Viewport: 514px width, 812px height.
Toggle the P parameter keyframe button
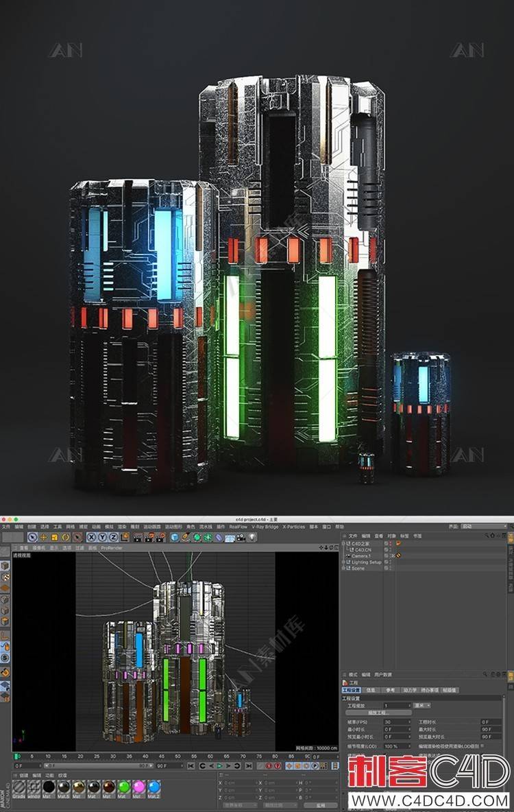(x=315, y=766)
